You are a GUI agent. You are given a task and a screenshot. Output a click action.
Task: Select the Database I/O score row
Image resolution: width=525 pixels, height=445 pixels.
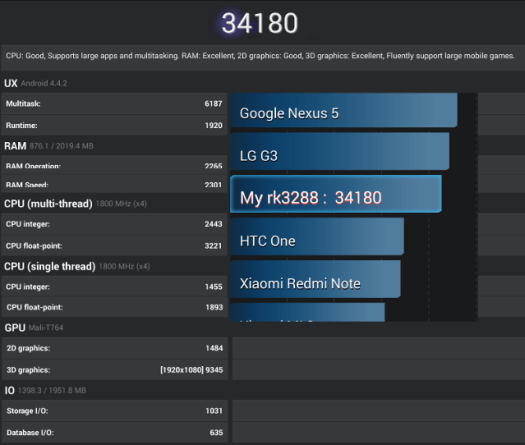(x=115, y=432)
